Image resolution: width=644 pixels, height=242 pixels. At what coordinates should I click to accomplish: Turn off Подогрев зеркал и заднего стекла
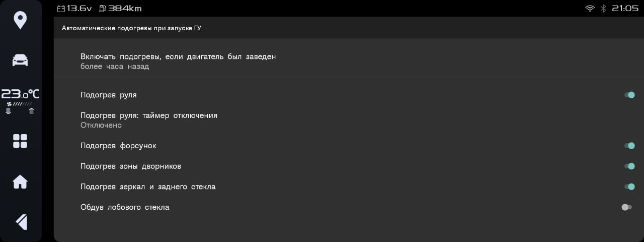point(629,187)
